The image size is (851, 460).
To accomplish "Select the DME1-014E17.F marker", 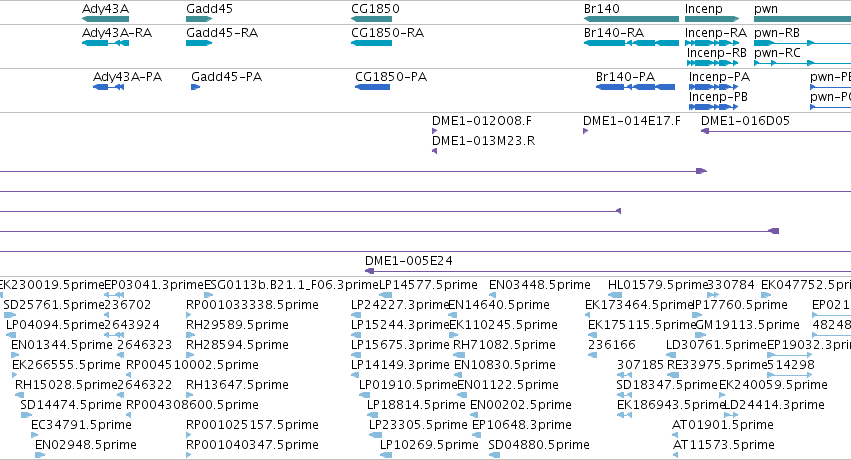I will click(586, 131).
